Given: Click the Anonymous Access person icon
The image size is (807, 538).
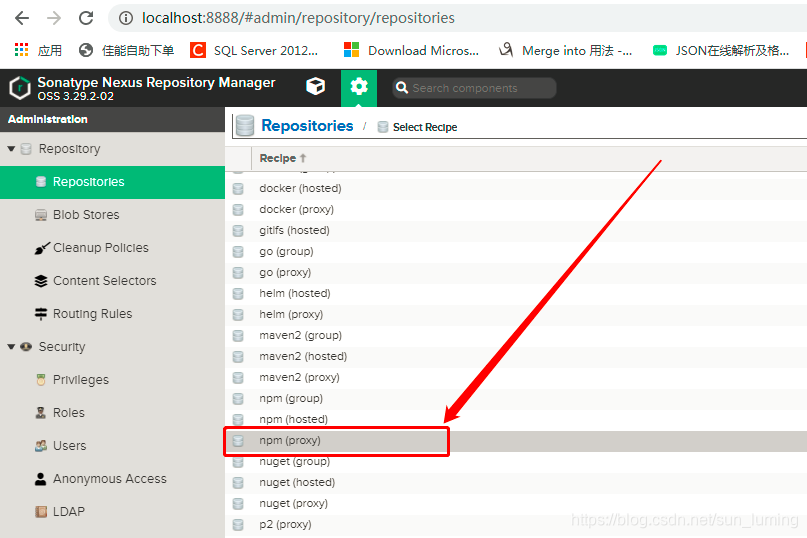Looking at the screenshot, I should point(41,479).
